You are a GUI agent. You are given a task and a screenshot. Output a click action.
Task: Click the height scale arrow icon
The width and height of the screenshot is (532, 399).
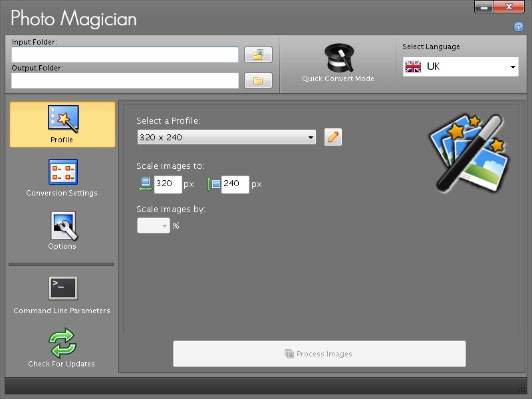(x=213, y=184)
